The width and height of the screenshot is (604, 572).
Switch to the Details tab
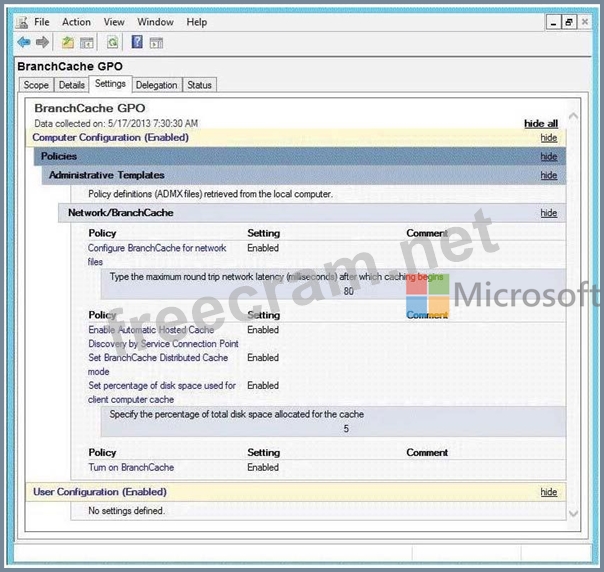pos(72,85)
